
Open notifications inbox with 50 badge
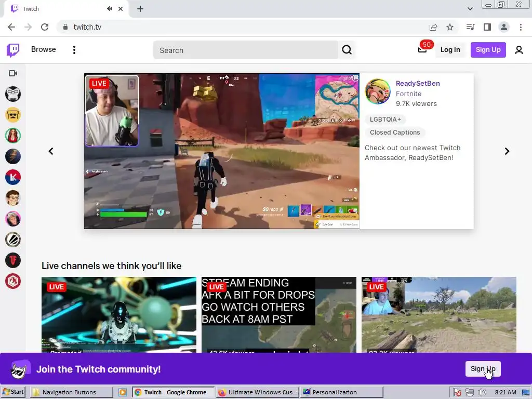[x=423, y=49]
